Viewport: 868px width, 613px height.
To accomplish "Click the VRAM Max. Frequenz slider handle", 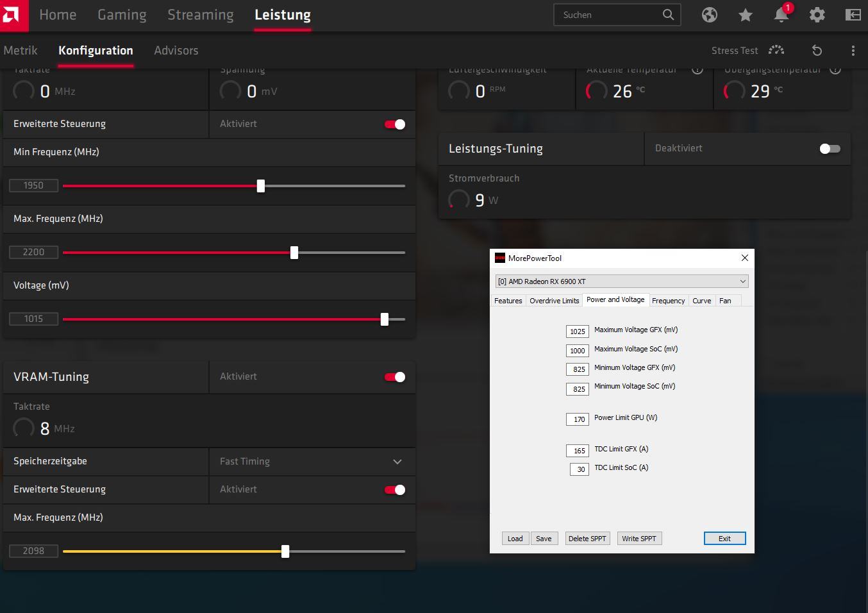I will point(285,551).
